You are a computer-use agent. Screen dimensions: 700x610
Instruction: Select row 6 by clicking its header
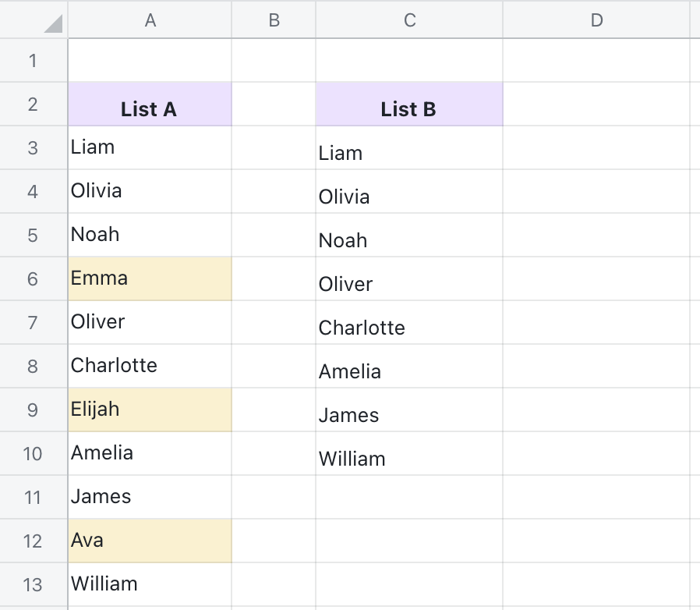[33, 278]
